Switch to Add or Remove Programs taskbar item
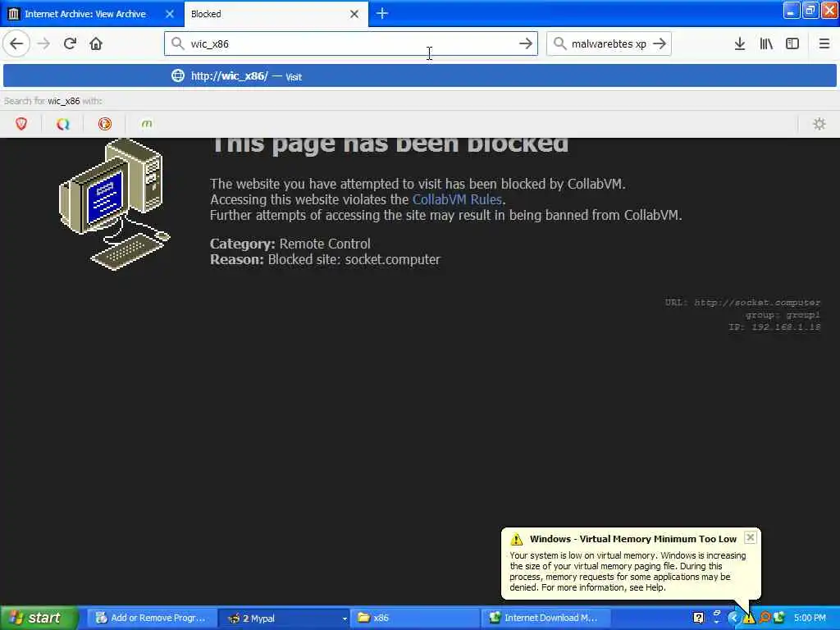The width and height of the screenshot is (840, 630). [x=152, y=619]
